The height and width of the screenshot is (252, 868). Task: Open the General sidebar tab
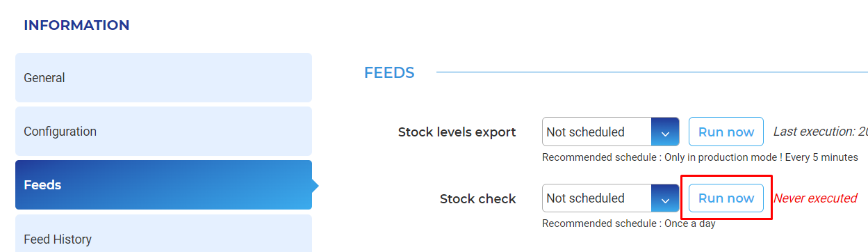(163, 78)
